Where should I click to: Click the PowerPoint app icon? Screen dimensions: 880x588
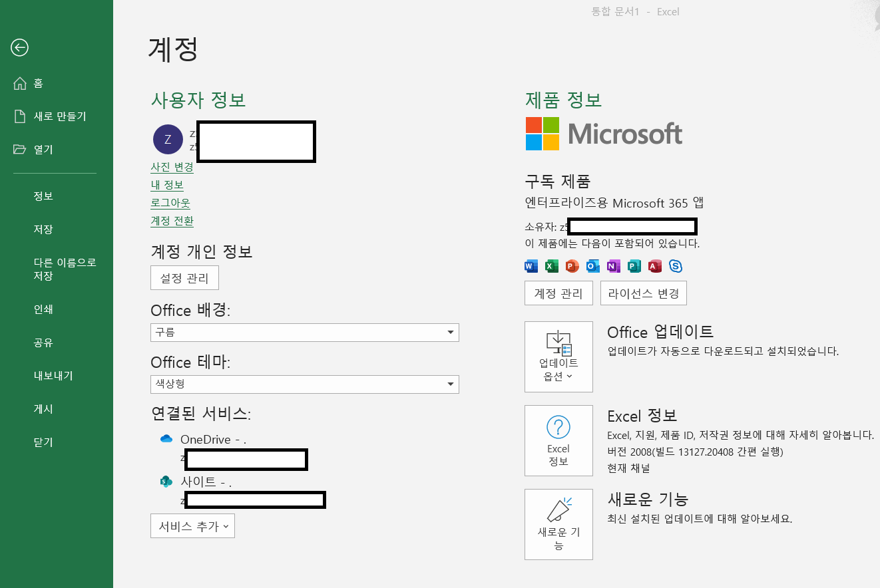pos(572,266)
